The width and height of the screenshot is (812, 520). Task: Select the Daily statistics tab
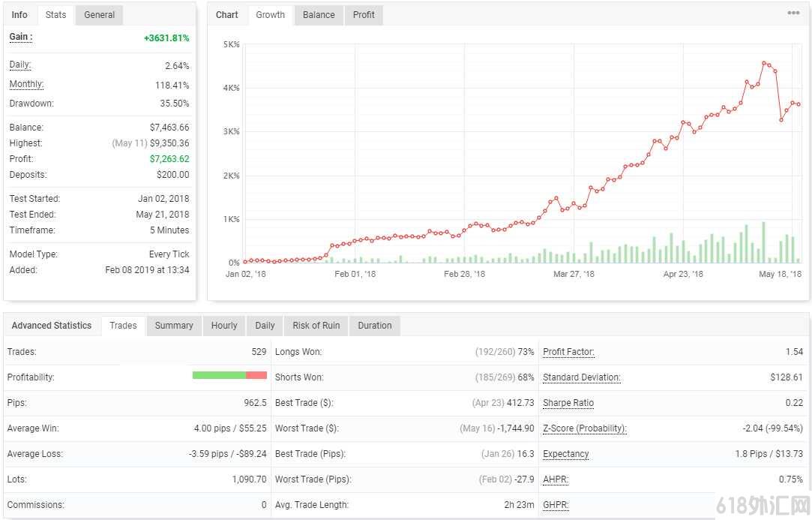point(265,326)
